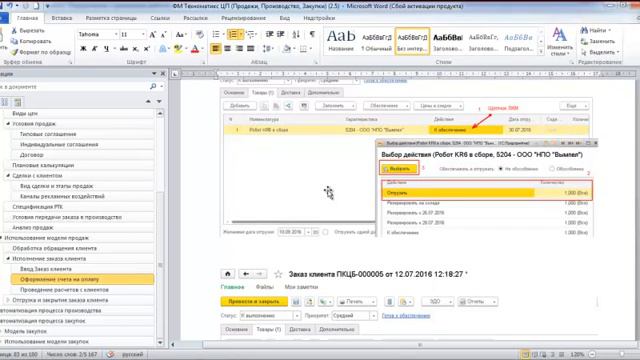The image size is (640, 360).
Task: Open the font color dropdown arrow
Action: pyautogui.click(x=202, y=49)
